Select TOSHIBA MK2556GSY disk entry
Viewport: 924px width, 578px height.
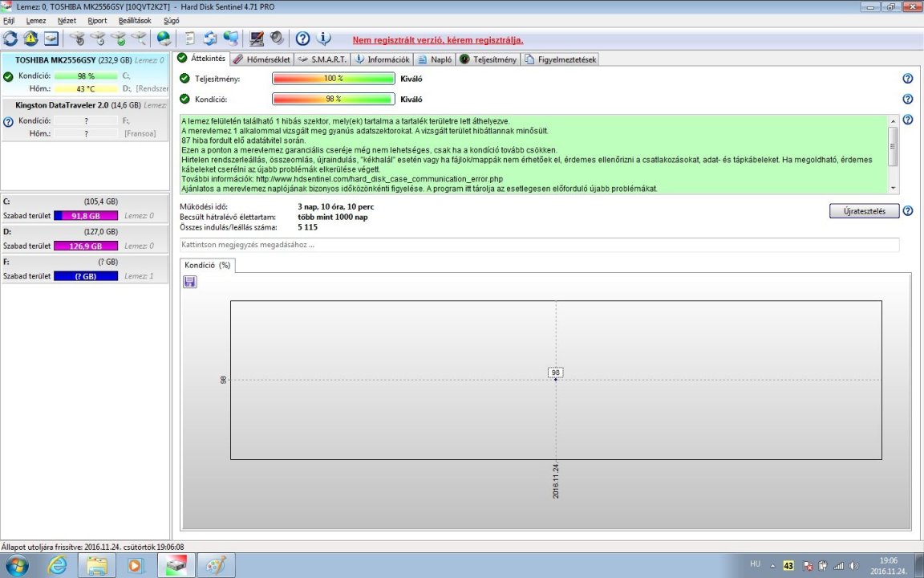coord(85,75)
